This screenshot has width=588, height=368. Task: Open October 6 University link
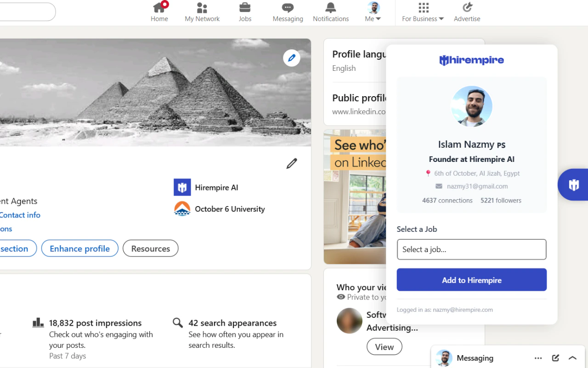click(x=230, y=209)
